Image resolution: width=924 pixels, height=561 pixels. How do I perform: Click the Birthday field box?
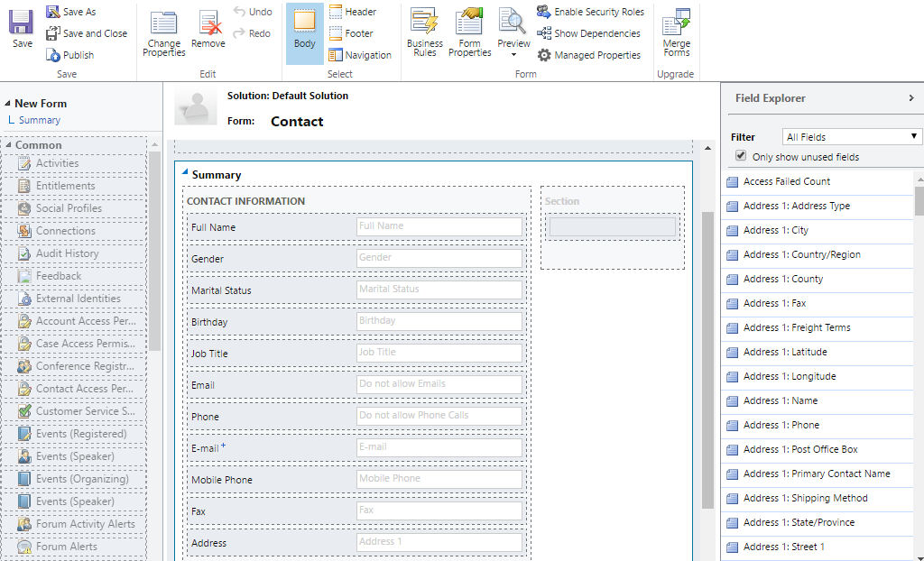[439, 321]
